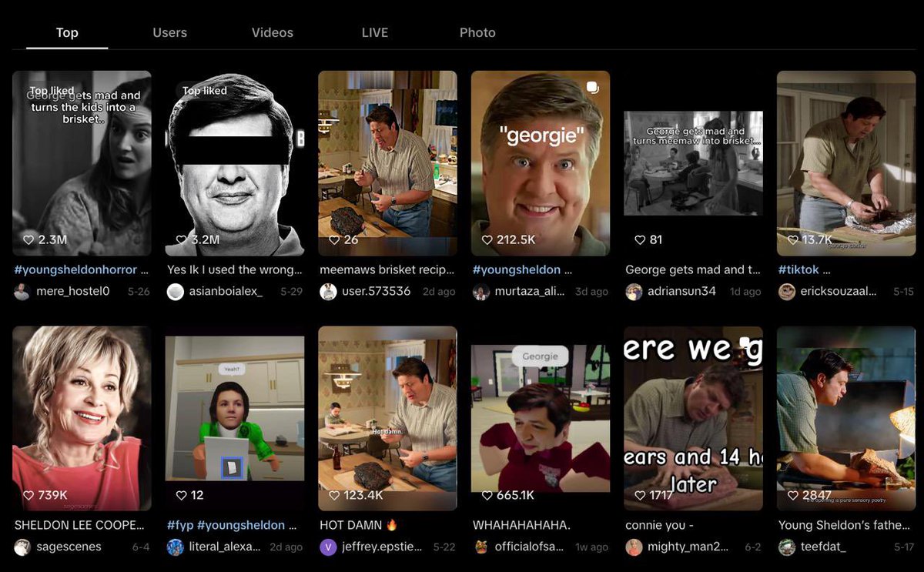Open user.573536 profile avatar

coord(328,292)
